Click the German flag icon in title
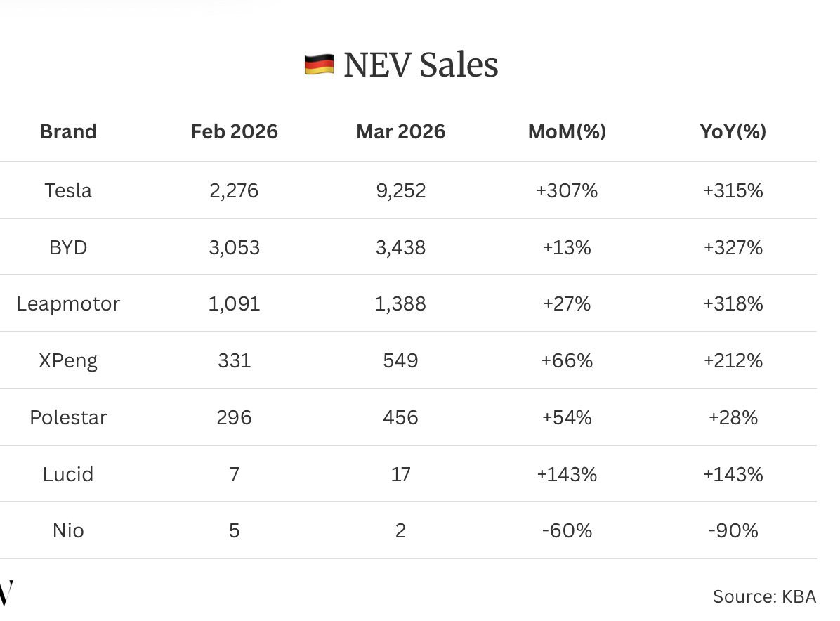The width and height of the screenshot is (840, 621). (318, 65)
